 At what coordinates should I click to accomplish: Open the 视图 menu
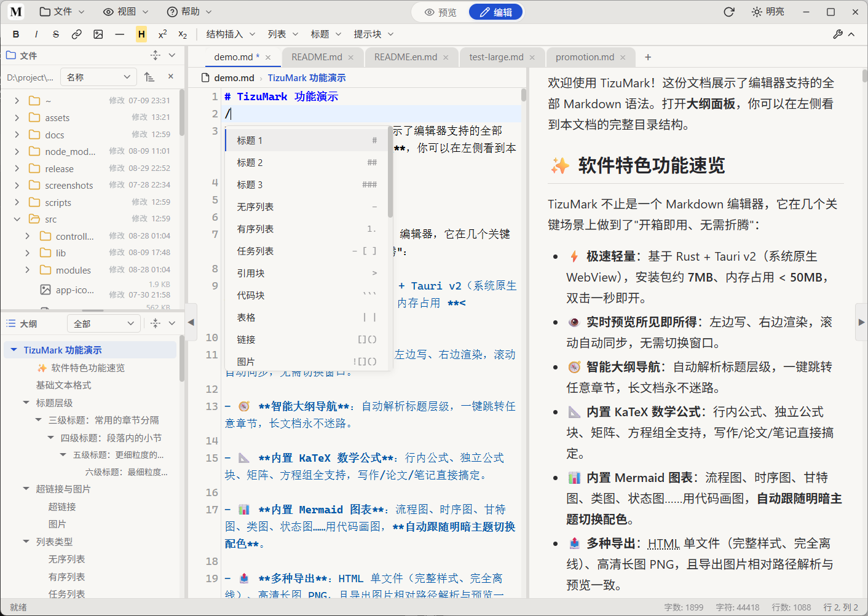click(126, 12)
